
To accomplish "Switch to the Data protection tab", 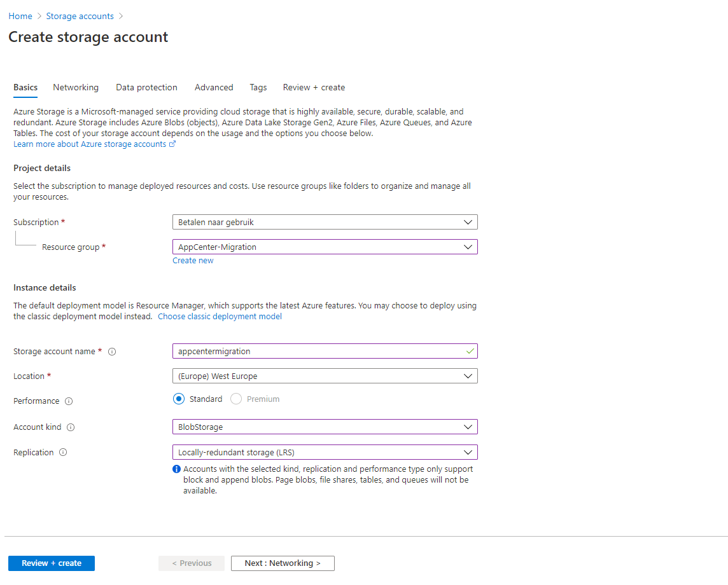I will (146, 88).
